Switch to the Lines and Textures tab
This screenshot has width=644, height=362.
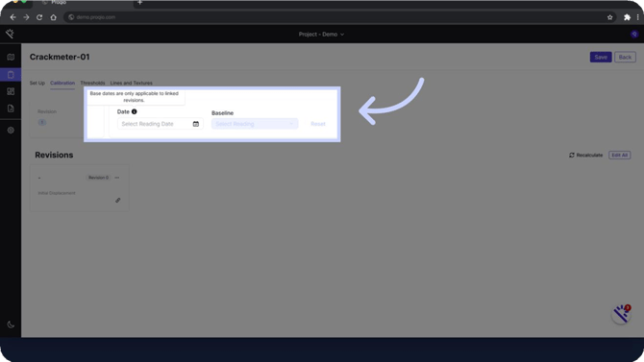pyautogui.click(x=131, y=83)
